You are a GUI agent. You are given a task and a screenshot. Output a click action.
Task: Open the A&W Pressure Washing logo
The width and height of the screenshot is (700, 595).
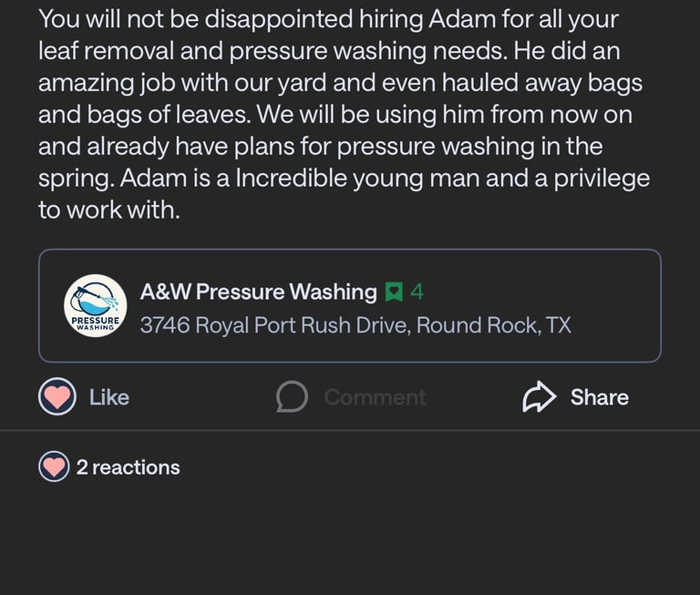[x=96, y=306]
